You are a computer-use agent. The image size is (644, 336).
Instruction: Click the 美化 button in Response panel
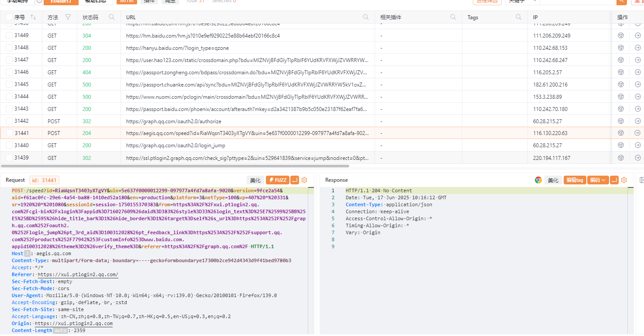click(x=553, y=180)
